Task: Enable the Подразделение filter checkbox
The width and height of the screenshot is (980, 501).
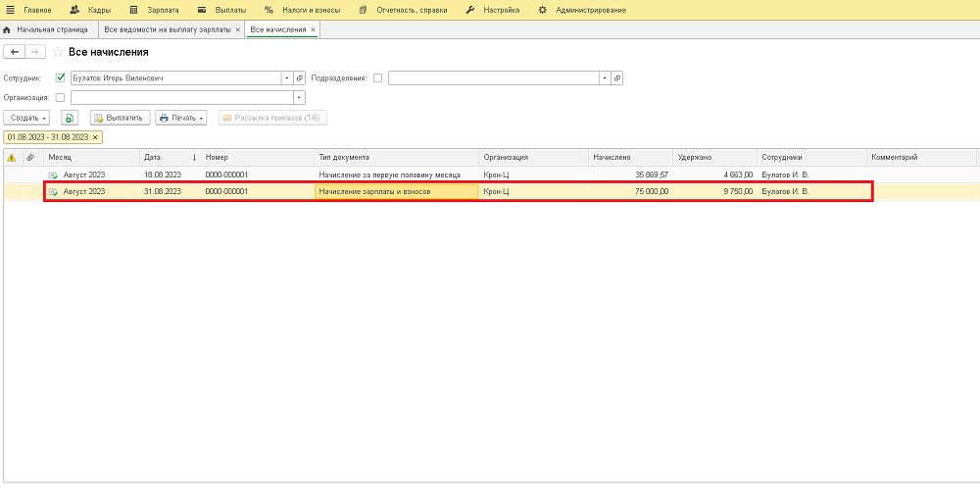Action: (x=378, y=78)
